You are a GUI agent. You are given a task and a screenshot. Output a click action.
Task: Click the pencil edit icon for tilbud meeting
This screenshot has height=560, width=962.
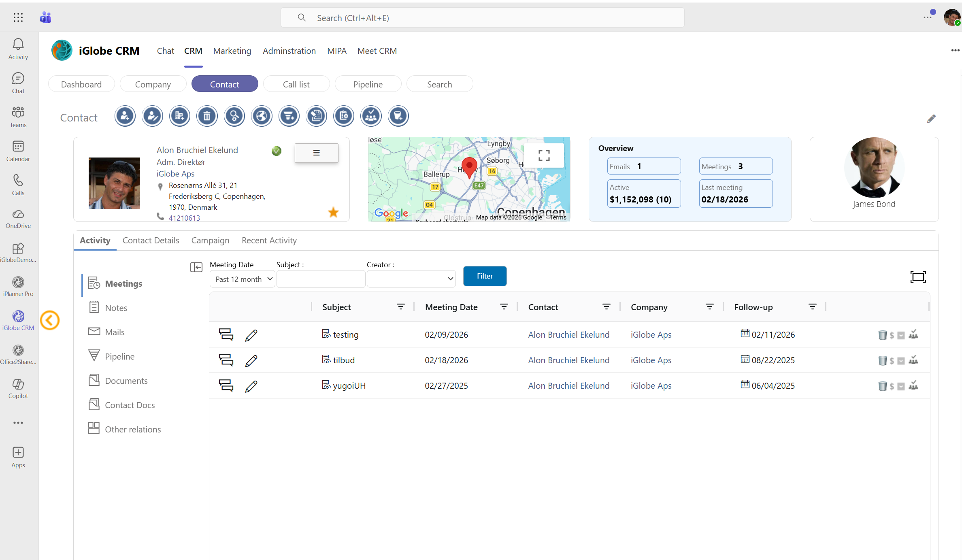251,360
